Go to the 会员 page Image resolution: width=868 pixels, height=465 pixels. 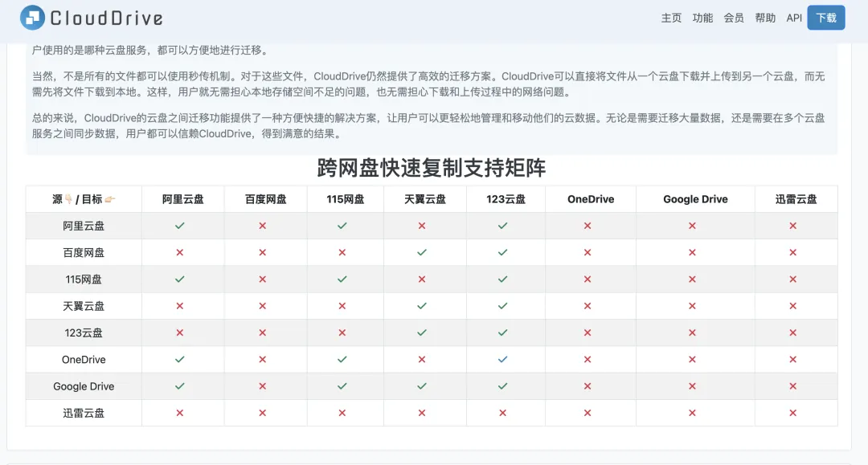[734, 18]
